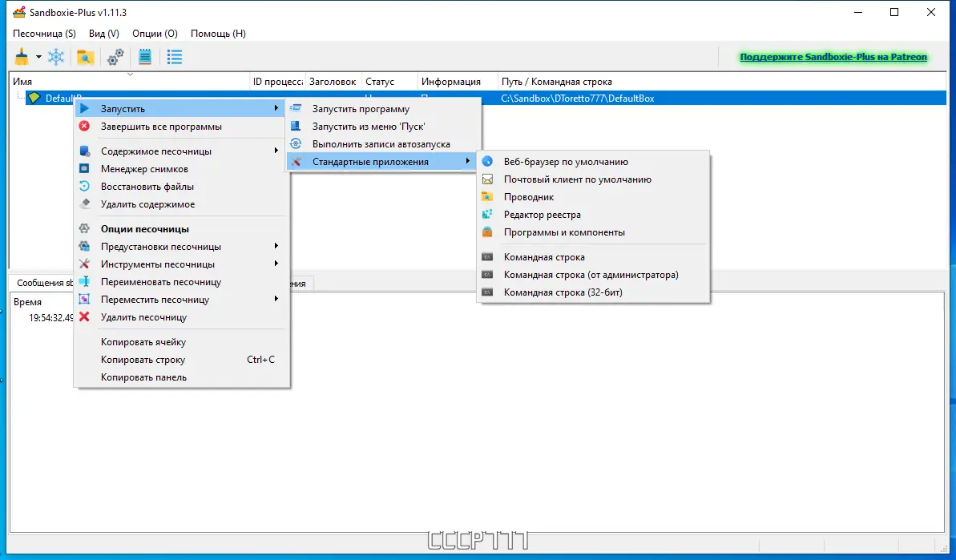The width and height of the screenshot is (956, 560).
Task: Click the snowflake suspend-all toolbar icon
Action: [x=56, y=57]
